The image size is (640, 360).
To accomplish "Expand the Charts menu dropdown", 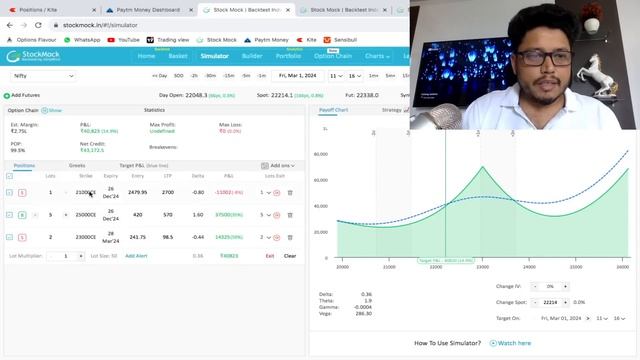I will (377, 56).
